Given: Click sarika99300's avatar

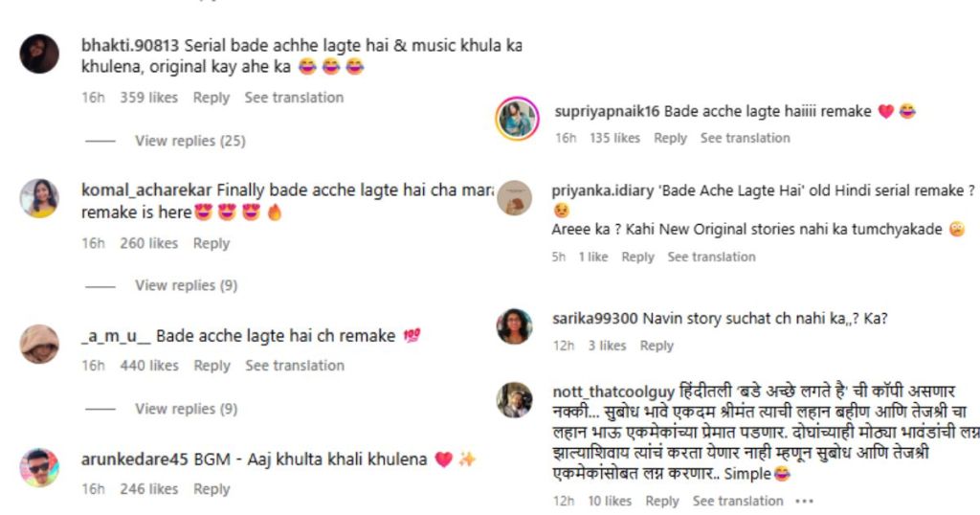Looking at the screenshot, I should tap(514, 326).
